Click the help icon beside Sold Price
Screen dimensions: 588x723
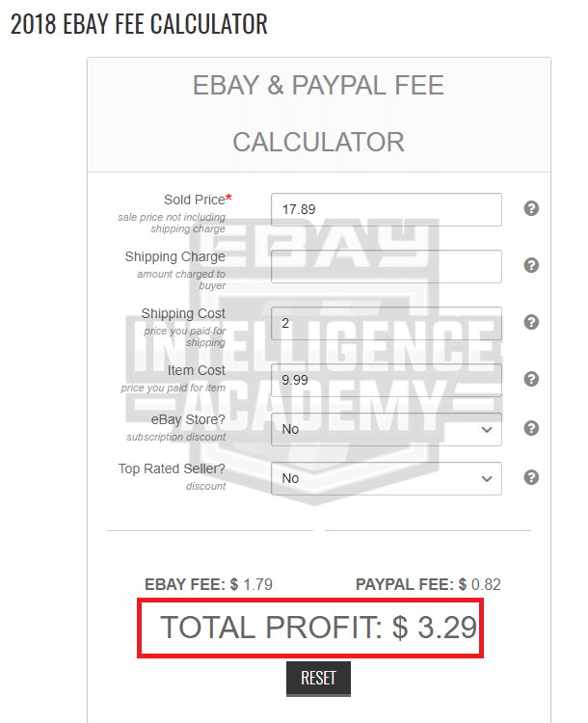pos(531,208)
